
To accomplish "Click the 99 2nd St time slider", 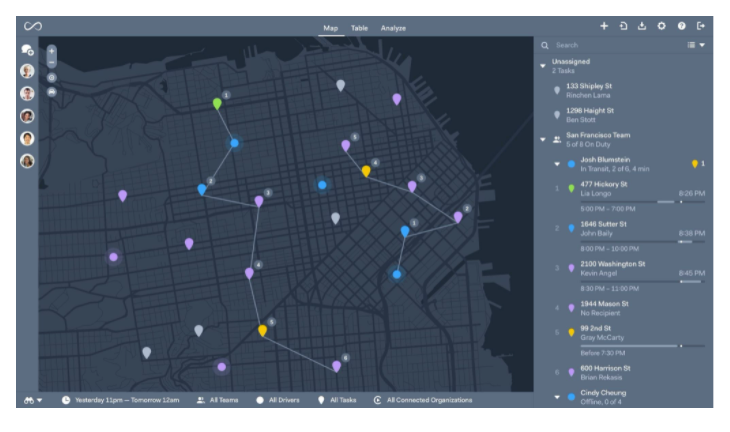I will pos(642,346).
